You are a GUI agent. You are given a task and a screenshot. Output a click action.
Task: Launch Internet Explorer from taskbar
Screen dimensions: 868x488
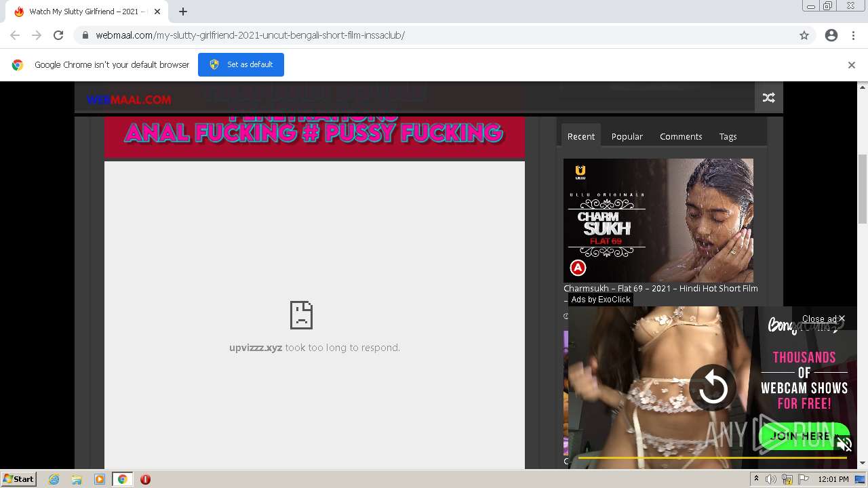click(x=54, y=479)
